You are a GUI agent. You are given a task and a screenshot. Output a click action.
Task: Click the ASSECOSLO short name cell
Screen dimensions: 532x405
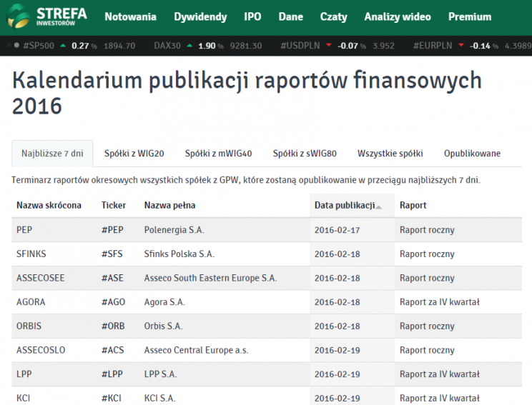pos(41,350)
